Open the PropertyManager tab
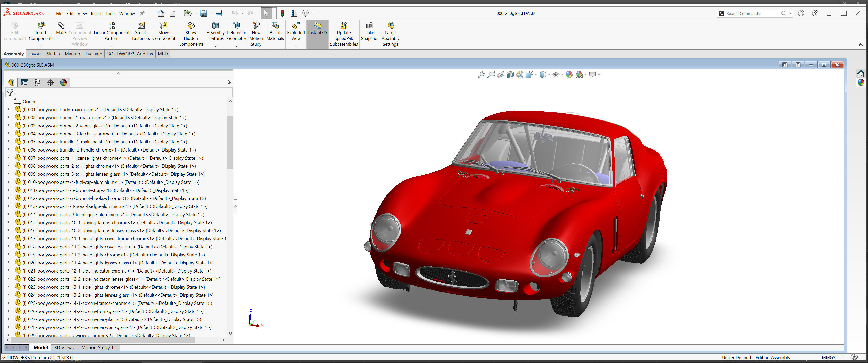 24,82
